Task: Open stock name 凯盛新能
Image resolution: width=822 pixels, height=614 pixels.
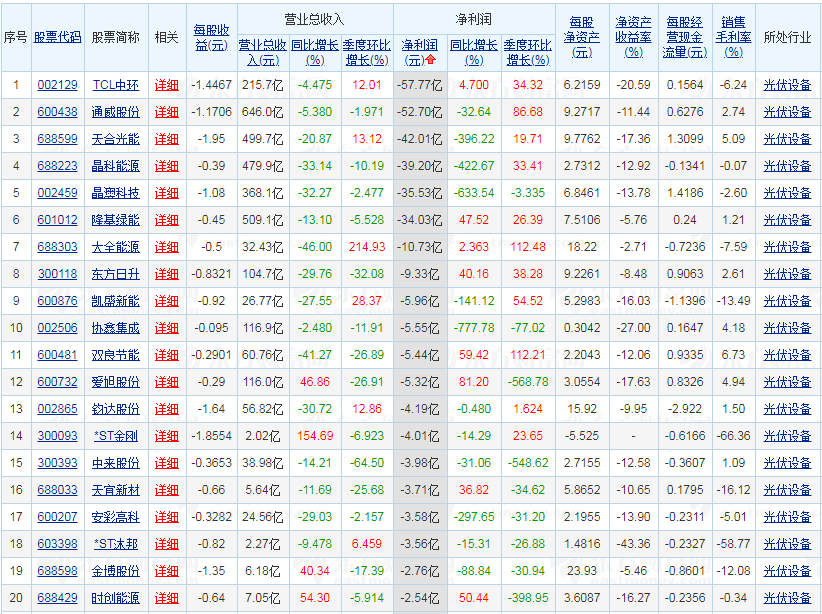Action: pos(115,301)
